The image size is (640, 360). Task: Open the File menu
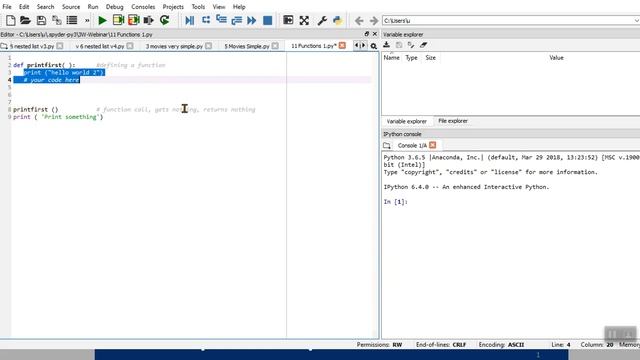(x=7, y=7)
